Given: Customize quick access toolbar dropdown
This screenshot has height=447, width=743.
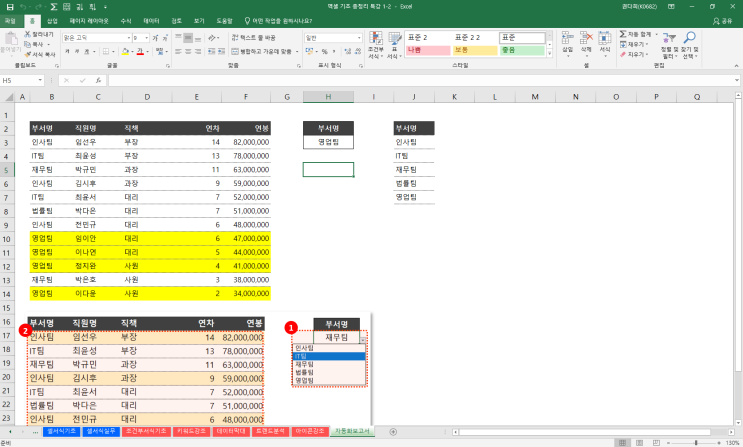Looking at the screenshot, I should point(105,7).
